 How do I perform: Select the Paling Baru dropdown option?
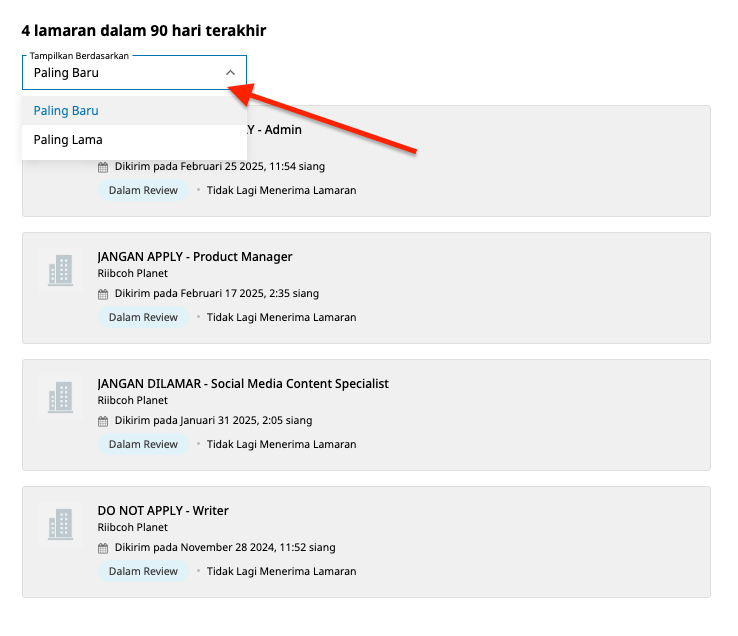tap(134, 111)
